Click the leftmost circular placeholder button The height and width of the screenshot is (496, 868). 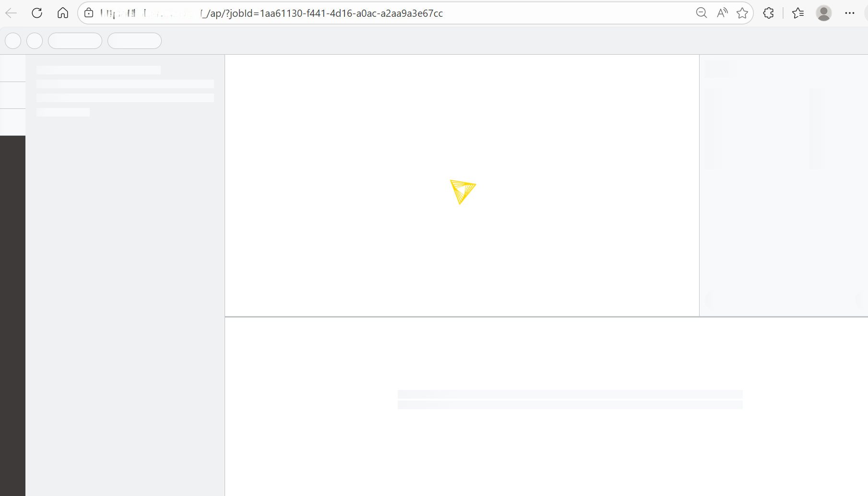pos(13,41)
